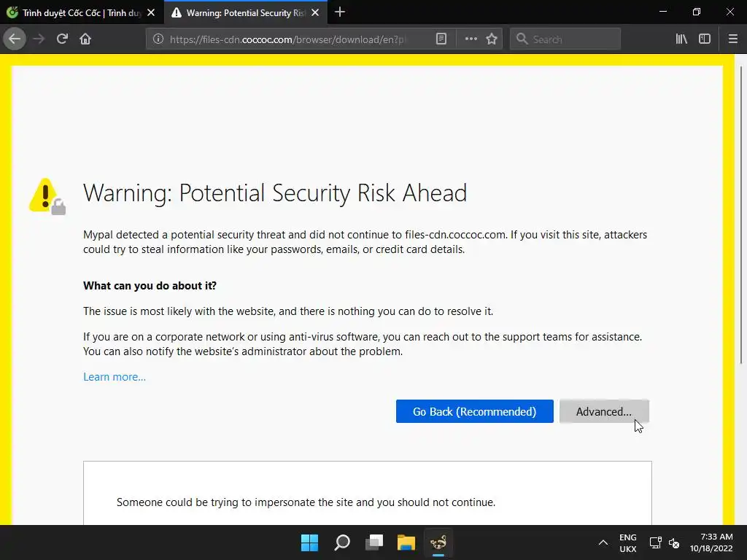The image size is (747, 560).
Task: Close the Warning: Potential Security Risk tab
Action: 315,13
